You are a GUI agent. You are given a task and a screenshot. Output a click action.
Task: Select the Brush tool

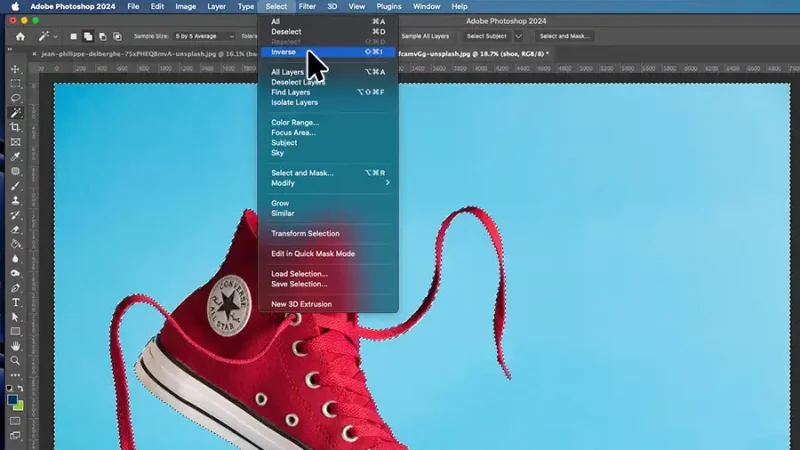click(x=15, y=186)
